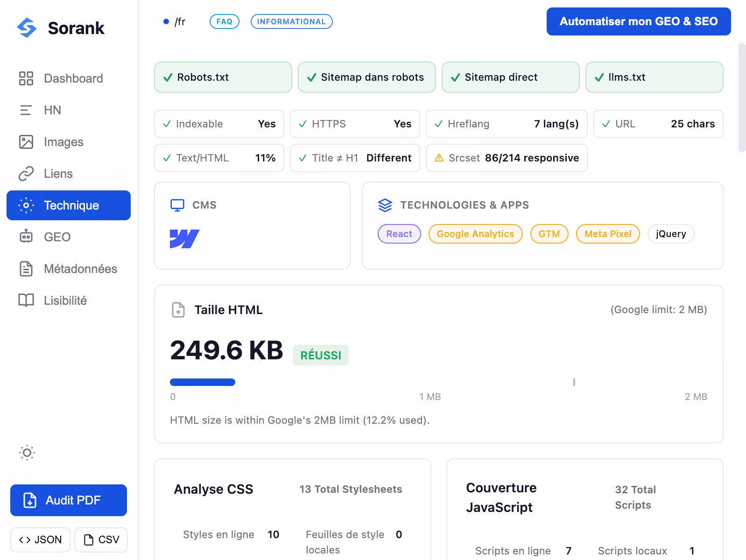Click the Sorank logo icon
Screen dimensions: 746x560
point(27,28)
